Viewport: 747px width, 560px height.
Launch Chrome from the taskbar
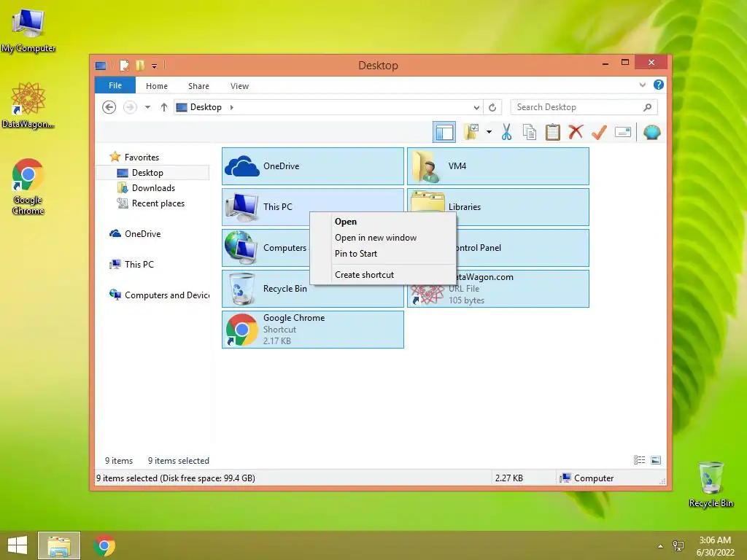pyautogui.click(x=104, y=545)
